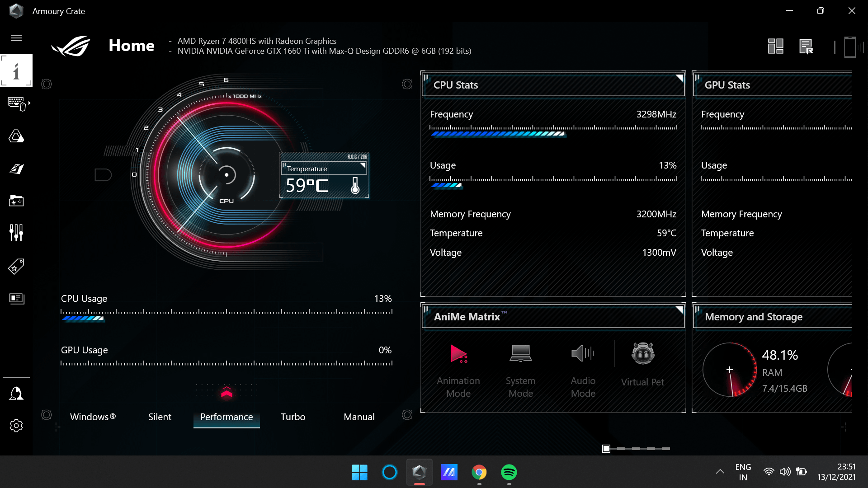Viewport: 868px width, 488px height.
Task: Click the CPU Stats usage bar
Action: pyautogui.click(x=553, y=182)
